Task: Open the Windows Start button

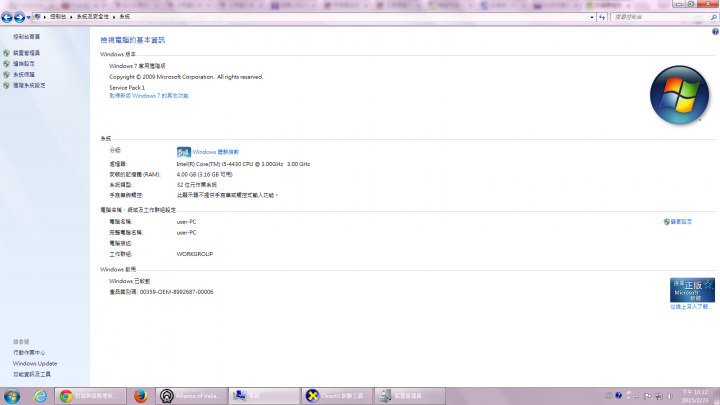Action: click(12, 396)
